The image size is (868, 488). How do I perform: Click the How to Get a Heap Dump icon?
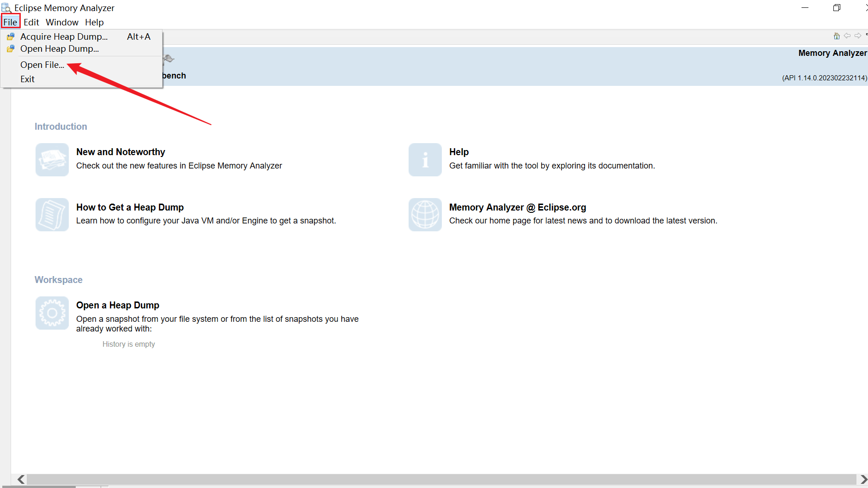(52, 215)
